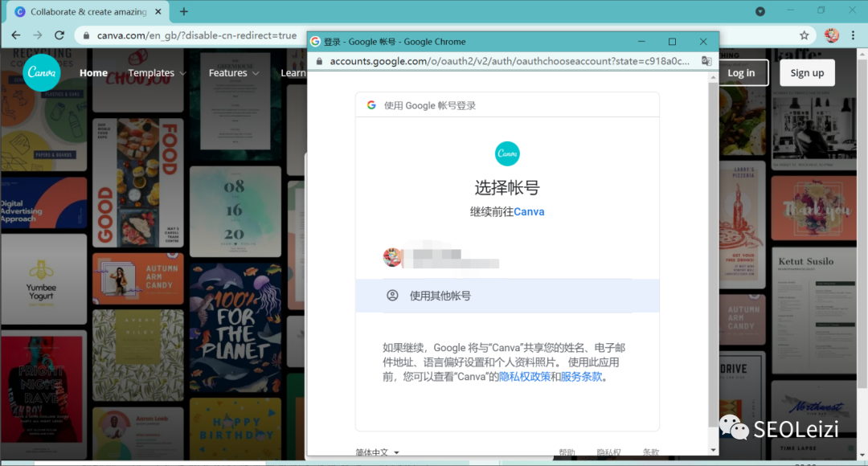Open a new browser tab
Image resolution: width=868 pixels, height=466 pixels.
click(184, 11)
